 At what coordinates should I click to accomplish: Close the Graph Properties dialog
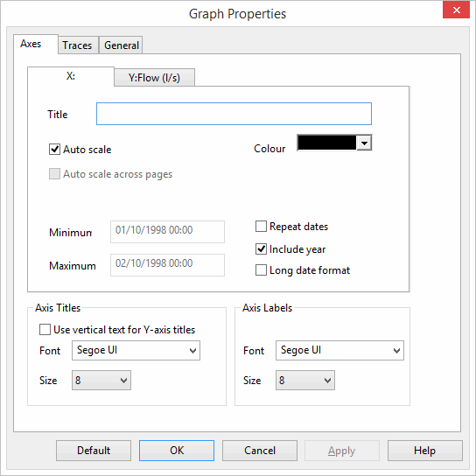456,10
